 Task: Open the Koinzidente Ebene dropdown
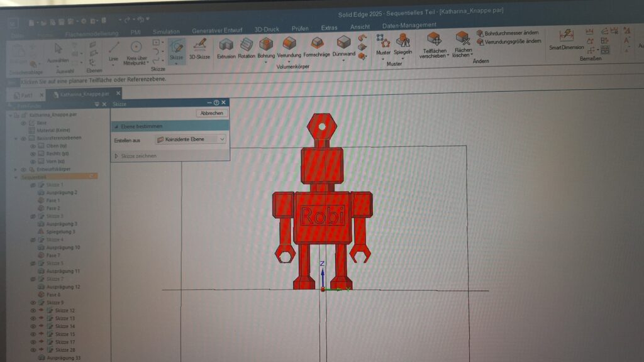point(221,140)
